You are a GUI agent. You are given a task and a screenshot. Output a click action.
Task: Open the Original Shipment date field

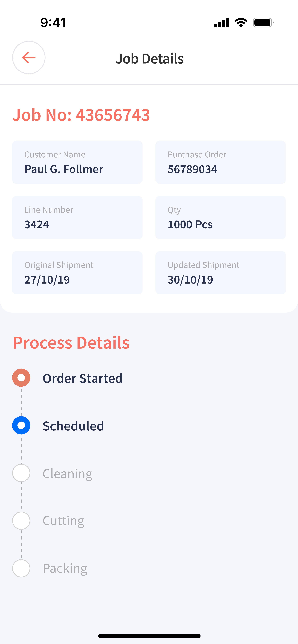[x=77, y=273]
